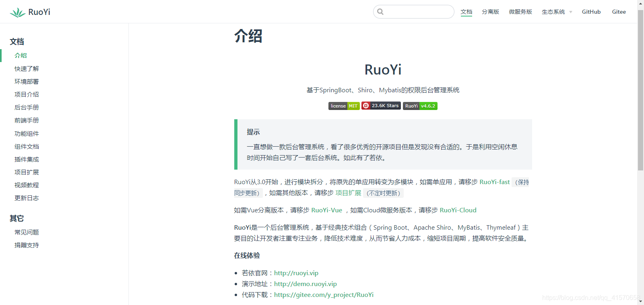Image resolution: width=644 pixels, height=305 pixels.
Task: Open 更新日志 sidebar page
Action: coord(27,198)
